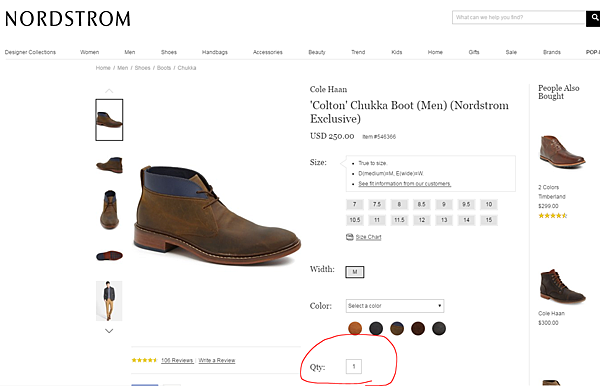Choose size 8.5
This screenshot has height=386, width=600.
click(x=421, y=204)
